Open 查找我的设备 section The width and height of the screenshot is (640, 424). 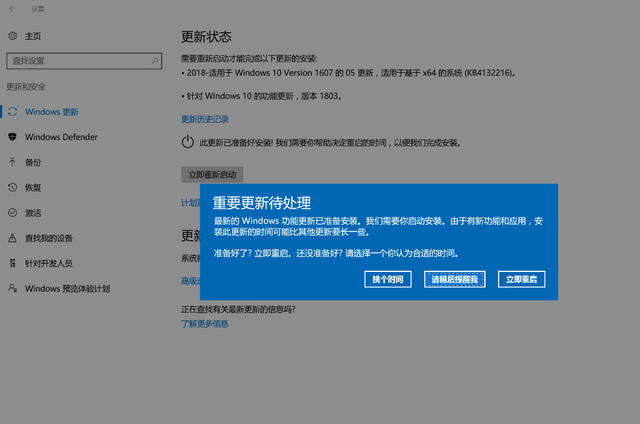(x=49, y=238)
